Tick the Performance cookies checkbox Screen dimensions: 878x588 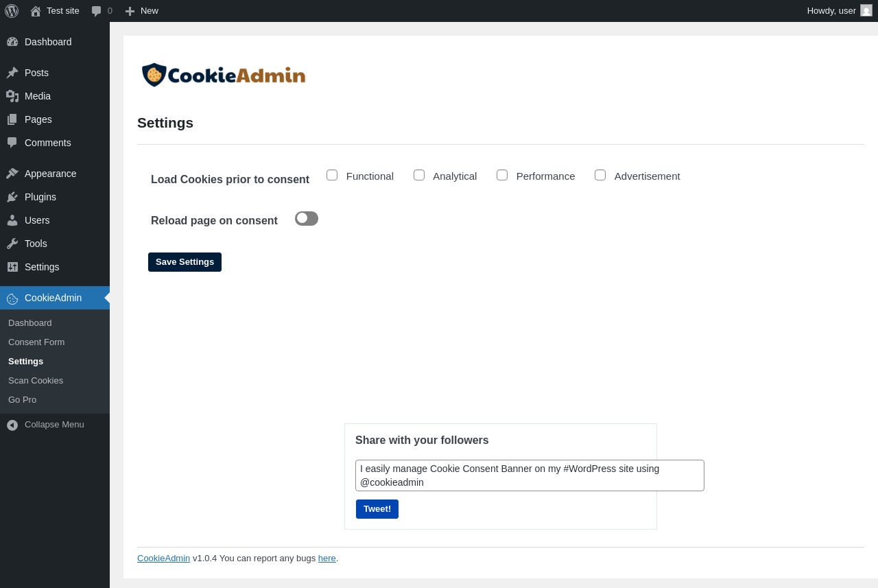click(502, 175)
